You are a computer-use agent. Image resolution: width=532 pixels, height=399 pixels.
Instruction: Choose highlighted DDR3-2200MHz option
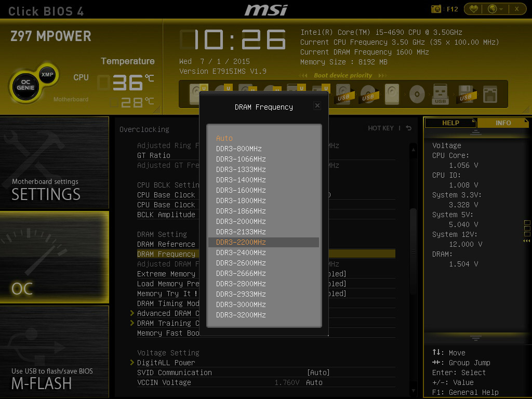click(263, 242)
